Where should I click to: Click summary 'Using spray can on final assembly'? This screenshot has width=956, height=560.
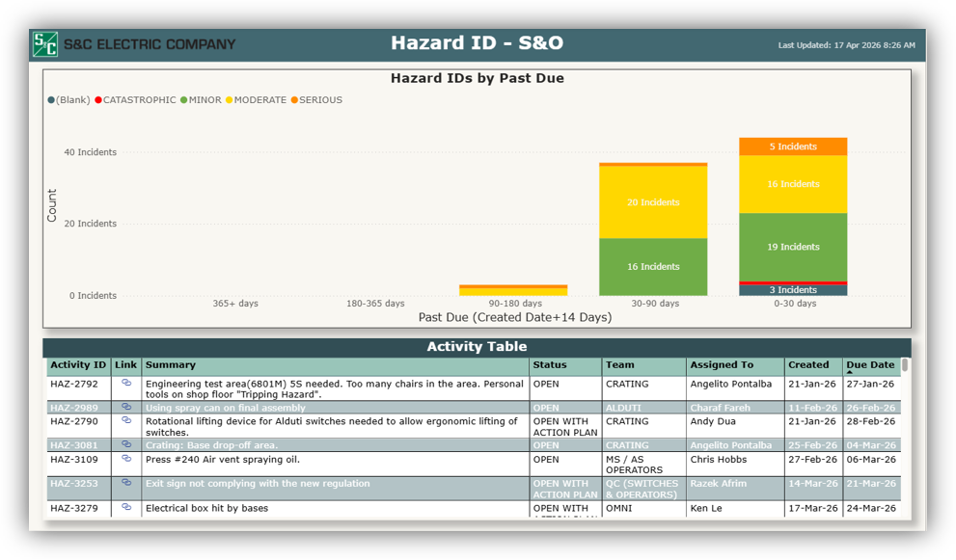[x=226, y=408]
